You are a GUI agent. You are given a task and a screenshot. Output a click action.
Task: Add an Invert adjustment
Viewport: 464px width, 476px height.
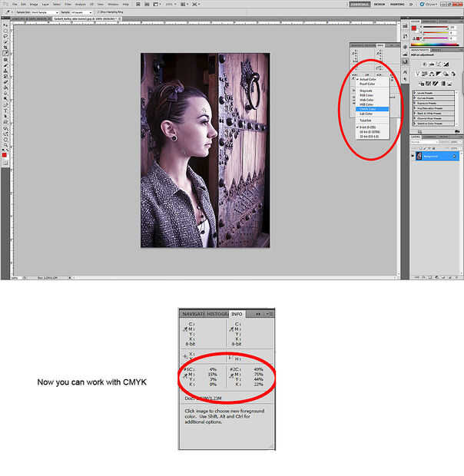click(422, 84)
